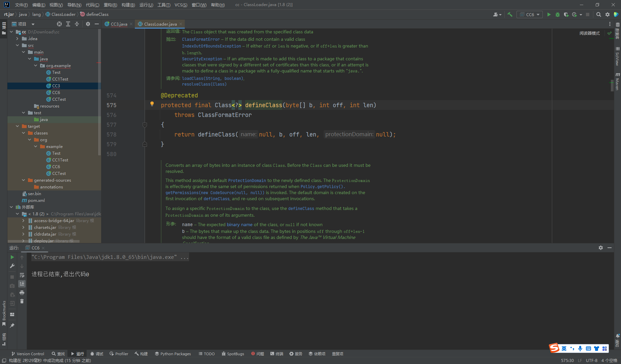Start debugging with the green bug icon
The image size is (621, 364).
(558, 14)
